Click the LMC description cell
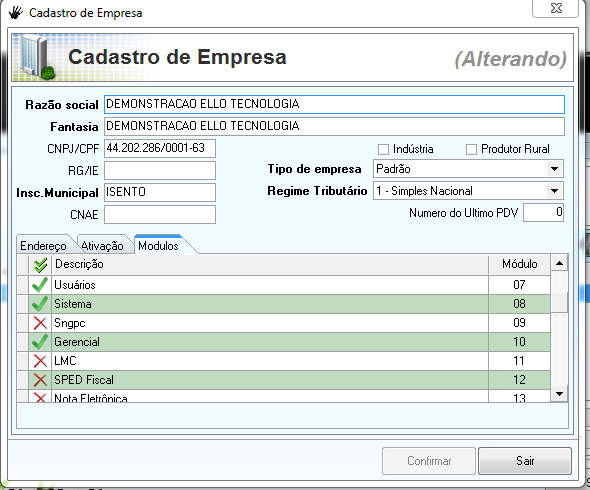Image resolution: width=590 pixels, height=490 pixels. click(x=270, y=361)
